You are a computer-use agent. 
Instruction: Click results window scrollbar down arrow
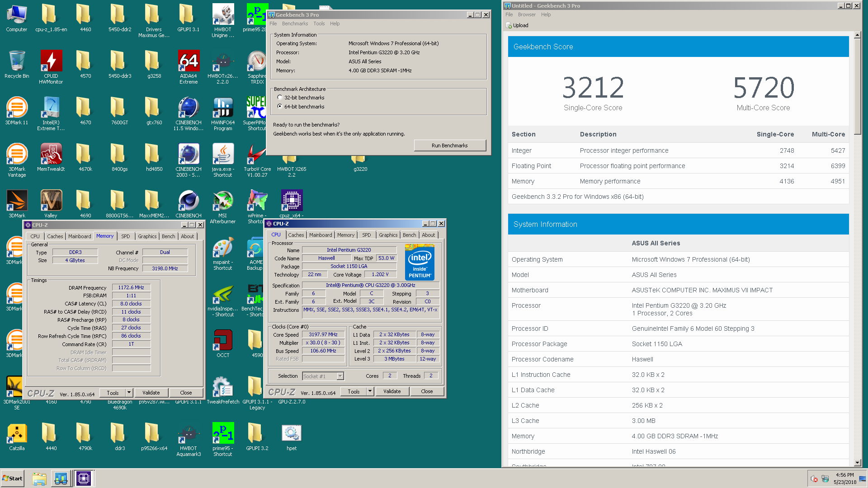857,463
